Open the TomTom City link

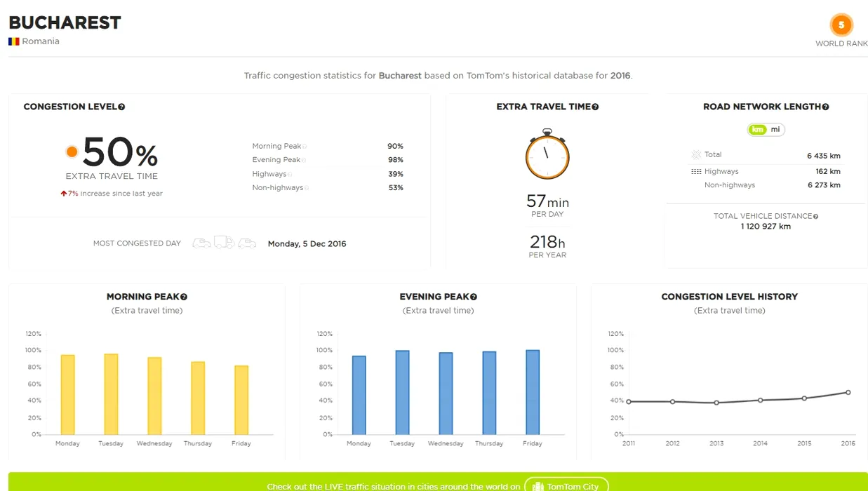566,486
